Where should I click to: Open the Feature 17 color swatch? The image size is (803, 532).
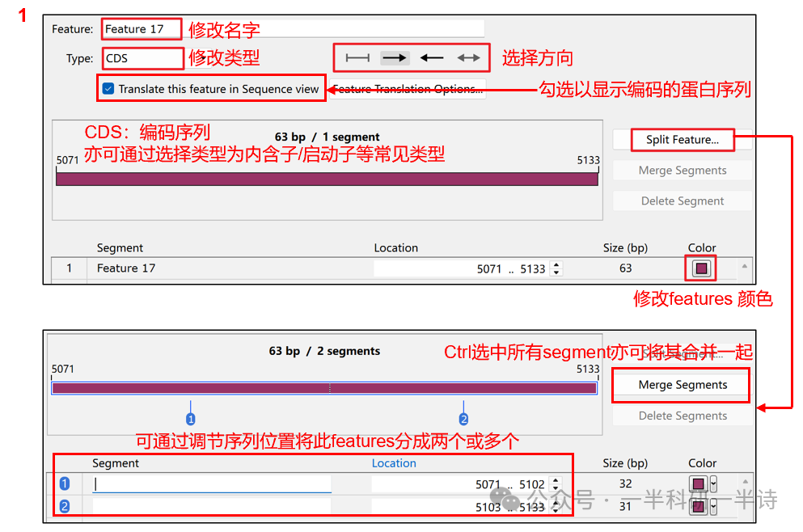[700, 268]
